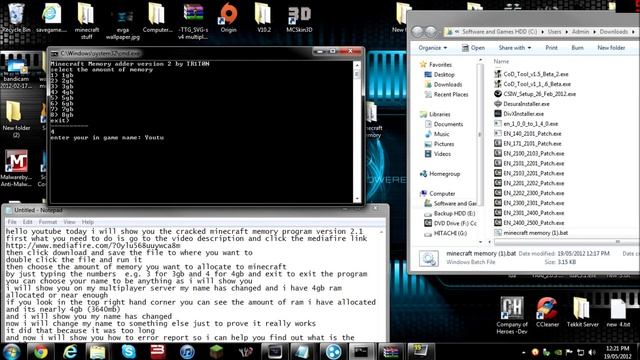Image resolution: width=640 pixels, height=360 pixels.
Task: Open the V10.2 desktop folder
Action: point(263,18)
